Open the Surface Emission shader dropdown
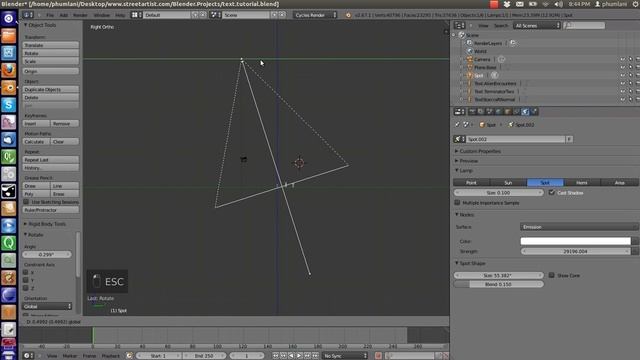The height and width of the screenshot is (360, 640). click(x=579, y=227)
